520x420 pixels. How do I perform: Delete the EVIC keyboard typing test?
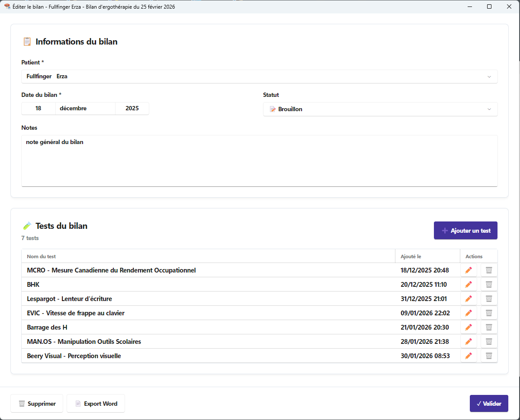[x=489, y=313]
